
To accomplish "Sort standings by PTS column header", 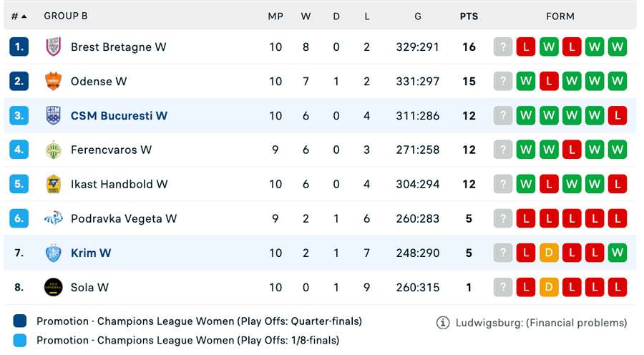I will pos(469,16).
